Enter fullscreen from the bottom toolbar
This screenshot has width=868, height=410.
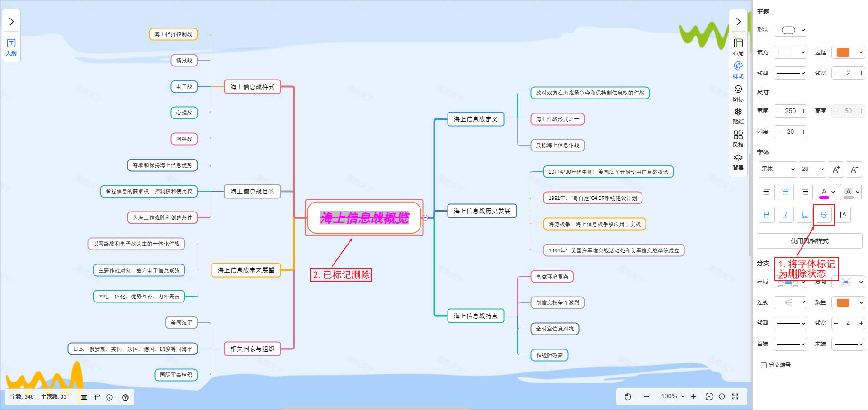[735, 396]
